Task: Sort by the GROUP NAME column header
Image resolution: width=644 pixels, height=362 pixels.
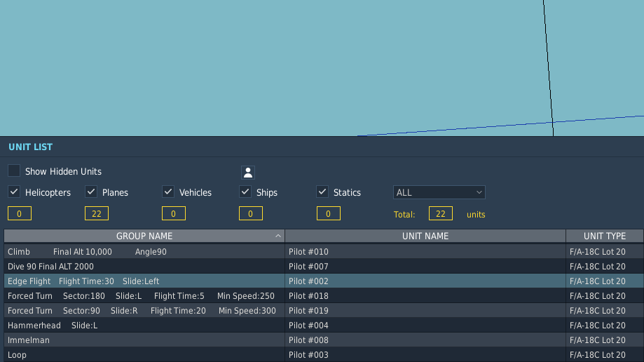Action: tap(144, 236)
